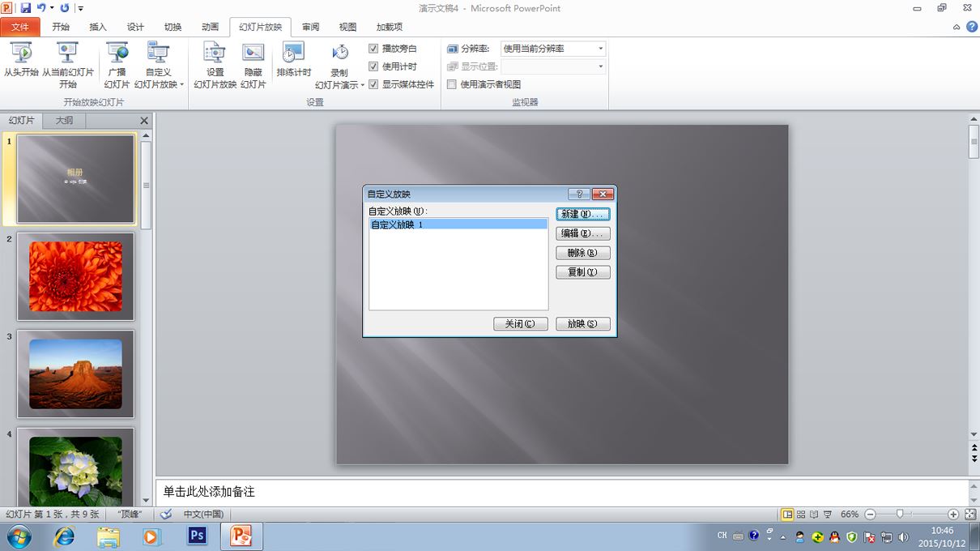Click spell check icon in status bar
The height and width of the screenshot is (551, 980).
click(166, 515)
